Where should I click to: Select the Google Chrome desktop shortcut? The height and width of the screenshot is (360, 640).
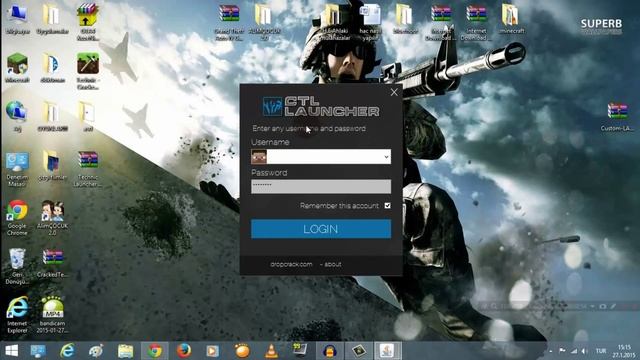17,218
